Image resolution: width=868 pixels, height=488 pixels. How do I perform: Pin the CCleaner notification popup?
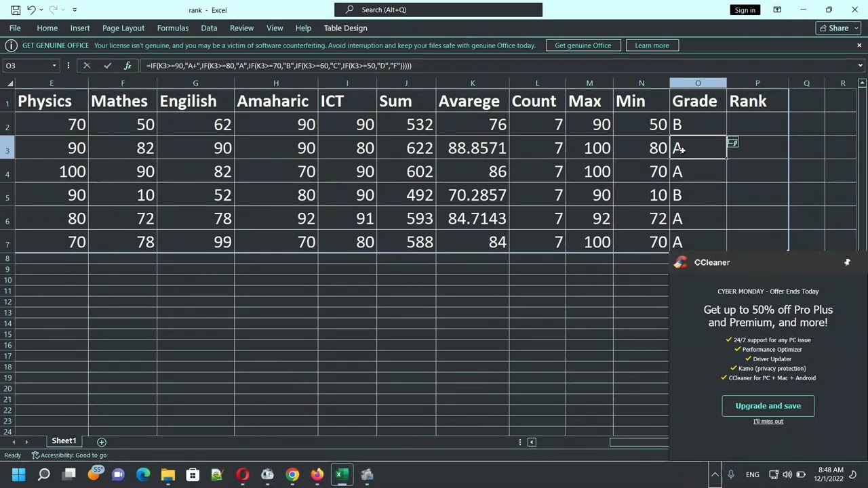click(847, 262)
